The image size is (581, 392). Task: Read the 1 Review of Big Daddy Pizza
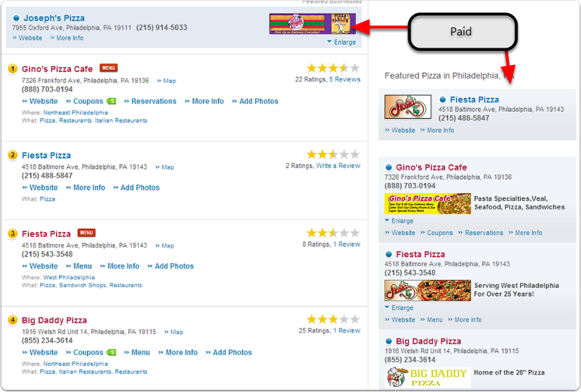(x=347, y=331)
